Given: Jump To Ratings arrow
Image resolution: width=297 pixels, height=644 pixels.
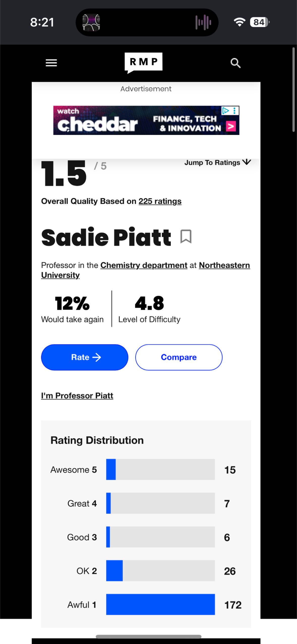Looking at the screenshot, I should [x=247, y=162].
